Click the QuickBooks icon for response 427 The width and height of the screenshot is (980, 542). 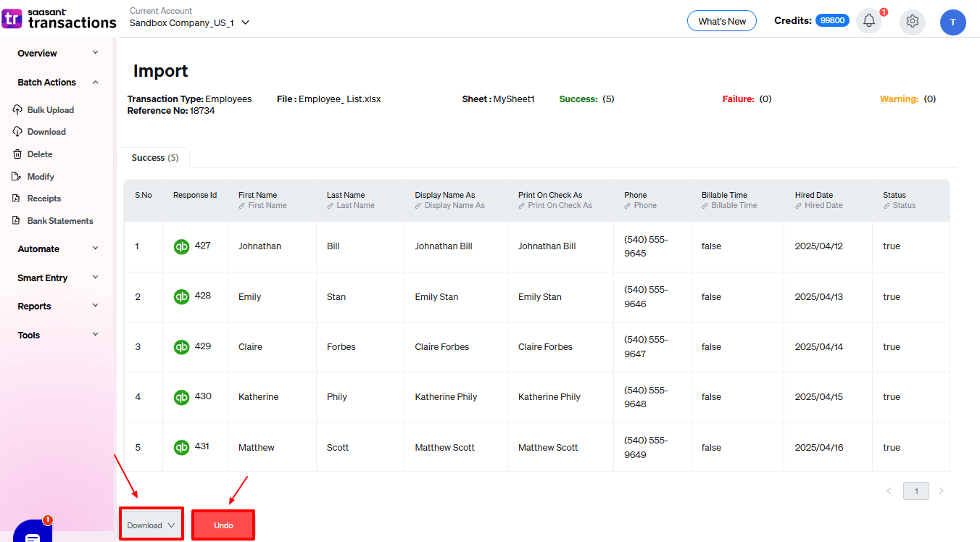pyautogui.click(x=181, y=246)
